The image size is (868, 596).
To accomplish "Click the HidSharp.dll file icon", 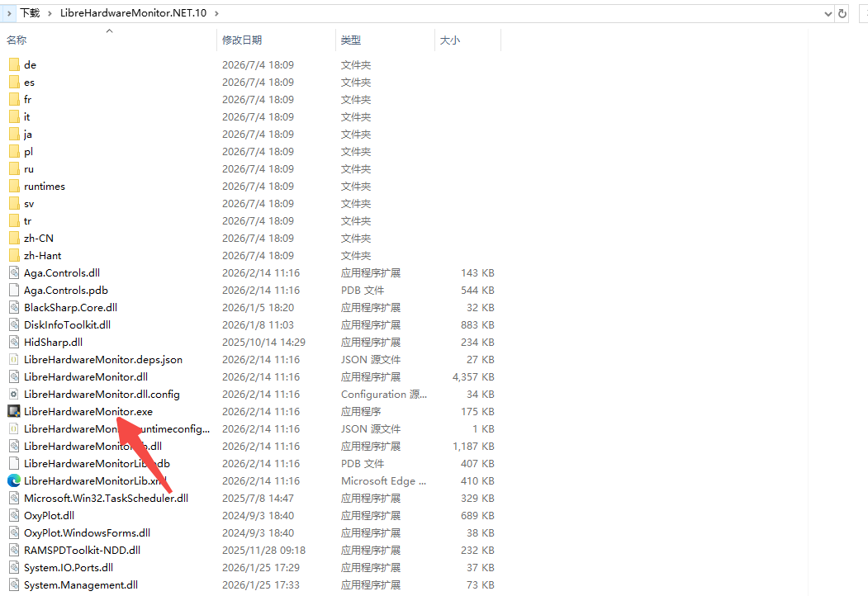I will [x=14, y=342].
